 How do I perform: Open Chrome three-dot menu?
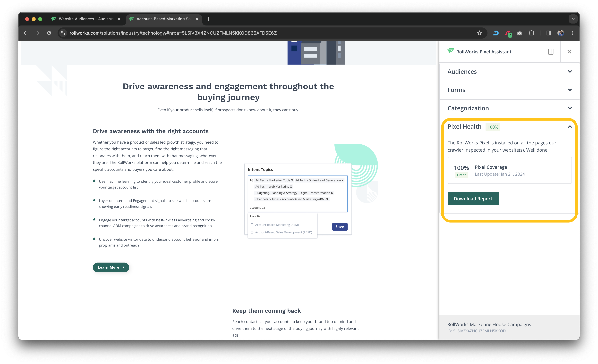coord(572,33)
